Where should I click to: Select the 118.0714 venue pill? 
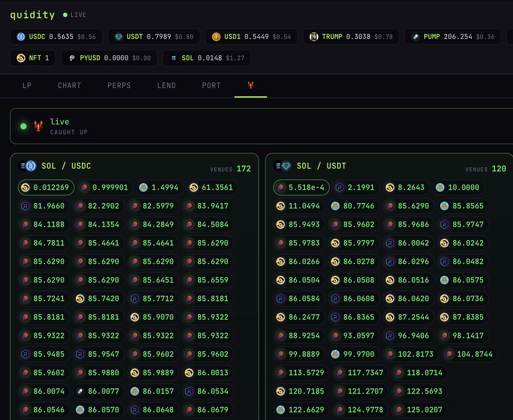pos(419,373)
